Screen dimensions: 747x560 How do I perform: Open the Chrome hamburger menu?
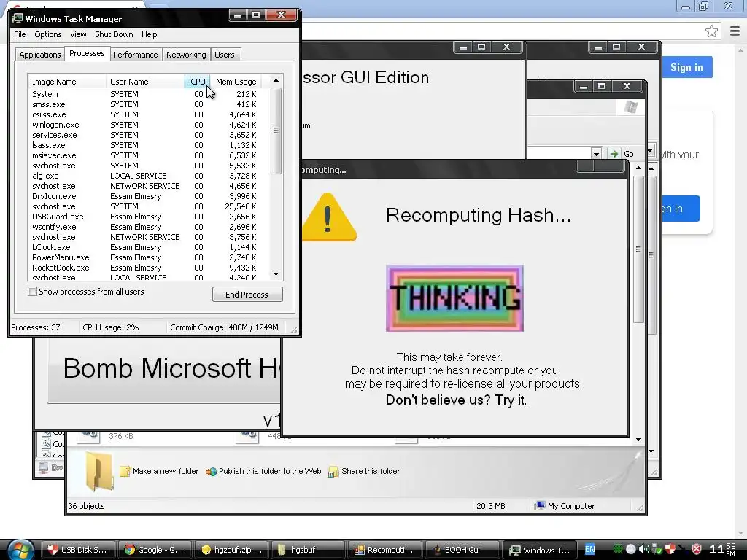[735, 31]
